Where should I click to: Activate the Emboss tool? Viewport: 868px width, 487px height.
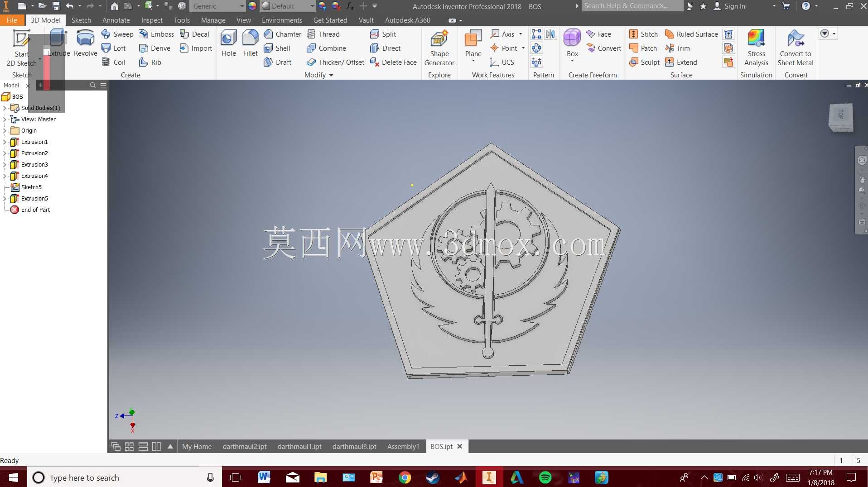coord(156,34)
